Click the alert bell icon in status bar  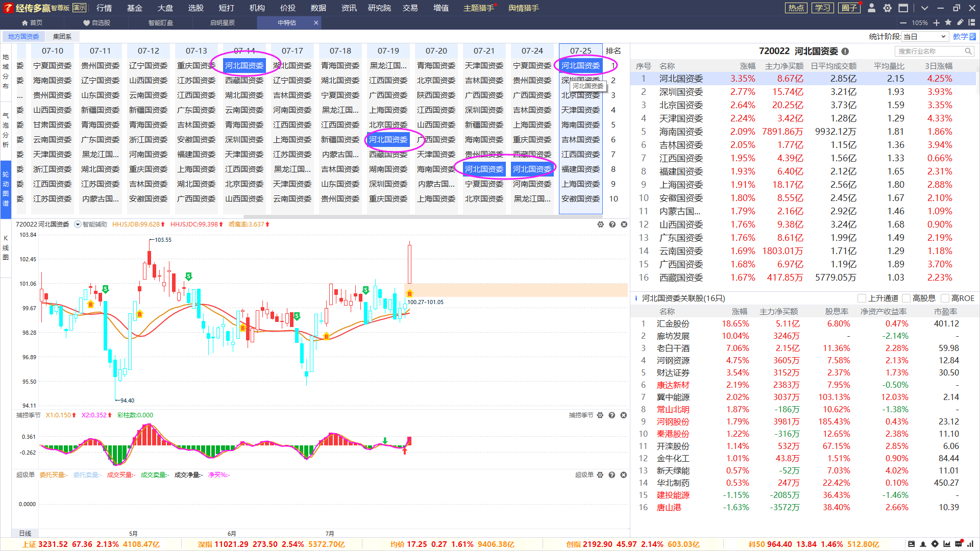[x=923, y=544]
